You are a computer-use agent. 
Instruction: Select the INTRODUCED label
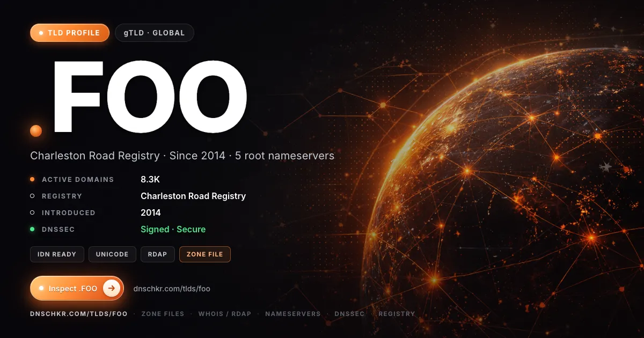tap(69, 213)
